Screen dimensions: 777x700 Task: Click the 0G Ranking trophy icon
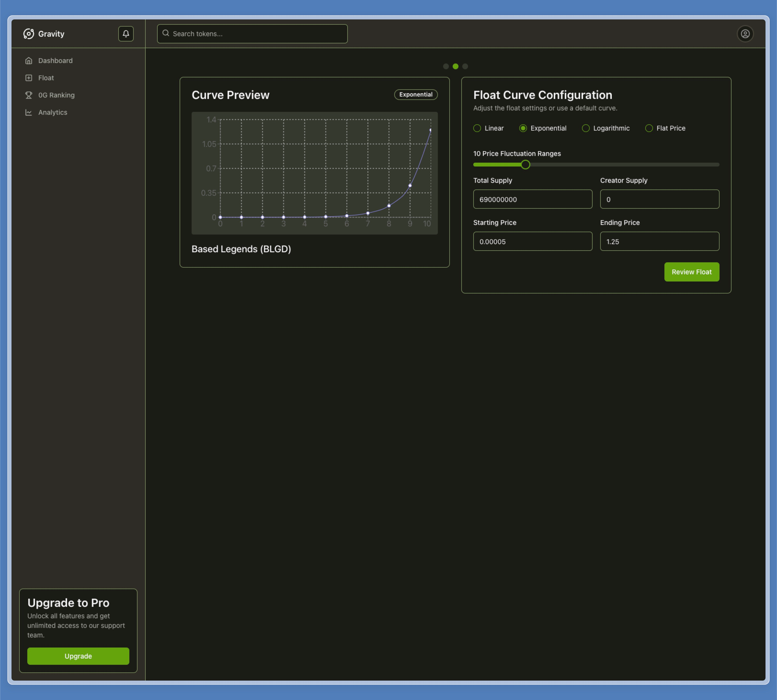click(29, 95)
